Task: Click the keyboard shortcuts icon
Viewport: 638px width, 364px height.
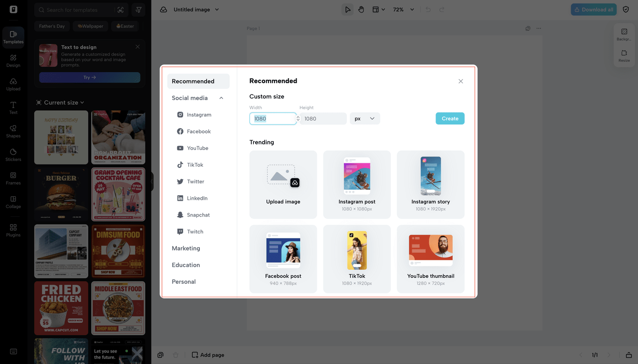Action: click(x=13, y=352)
